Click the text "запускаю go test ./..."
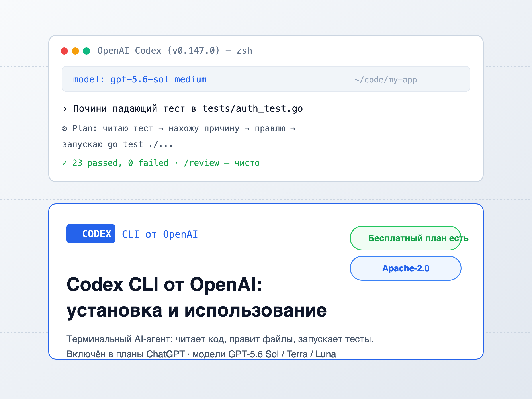Screen dimensions: 532x399 click(118, 144)
